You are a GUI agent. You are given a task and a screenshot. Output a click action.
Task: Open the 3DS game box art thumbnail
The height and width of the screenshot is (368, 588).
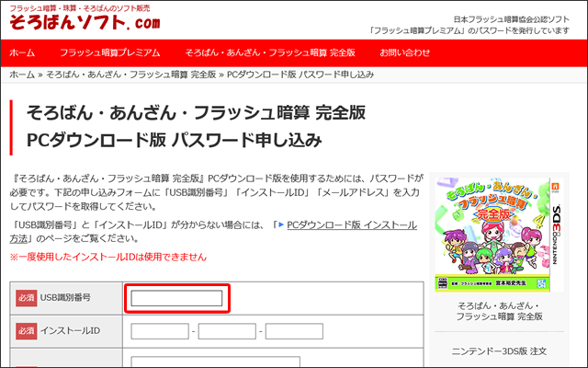pos(499,235)
